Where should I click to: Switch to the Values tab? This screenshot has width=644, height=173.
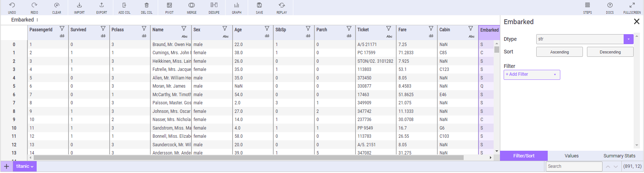571,156
